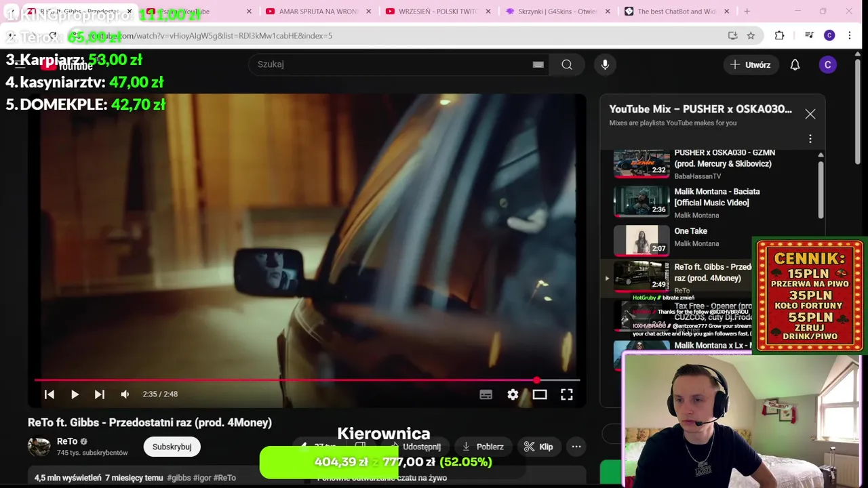Mute the video with the speaker icon

click(125, 394)
